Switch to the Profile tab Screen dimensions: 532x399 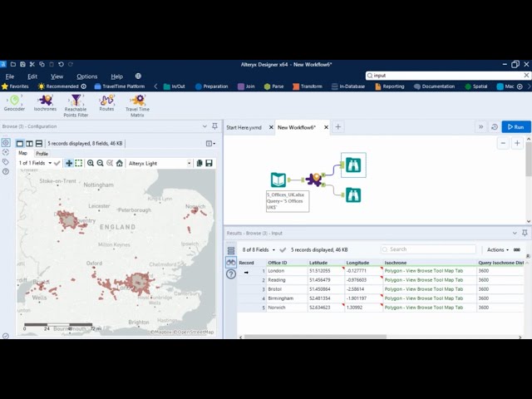tap(42, 153)
